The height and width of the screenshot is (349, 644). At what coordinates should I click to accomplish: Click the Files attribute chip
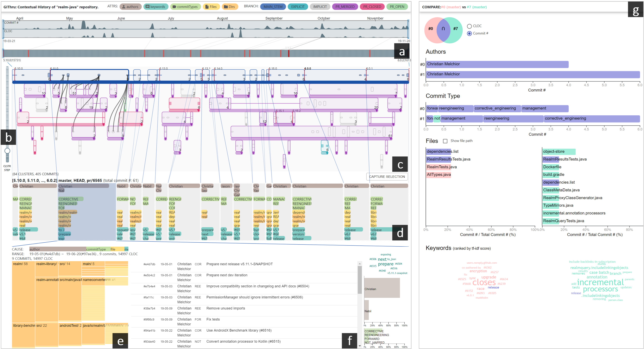click(211, 7)
